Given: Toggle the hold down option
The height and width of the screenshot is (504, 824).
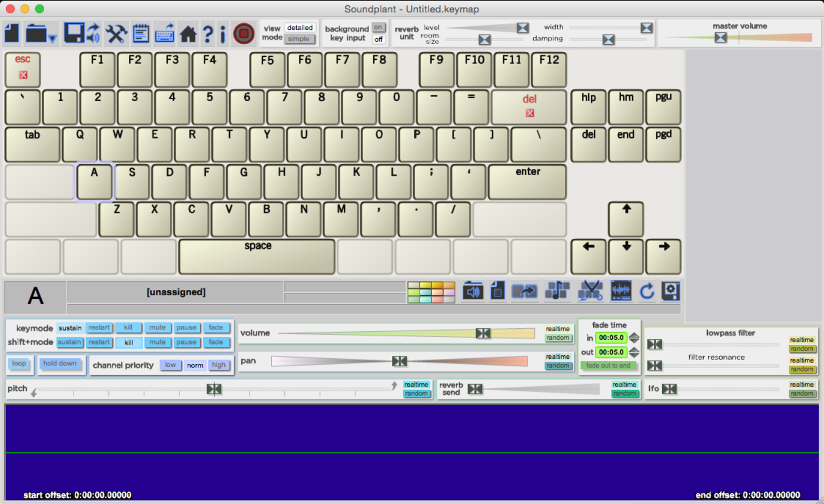Looking at the screenshot, I should 60,365.
